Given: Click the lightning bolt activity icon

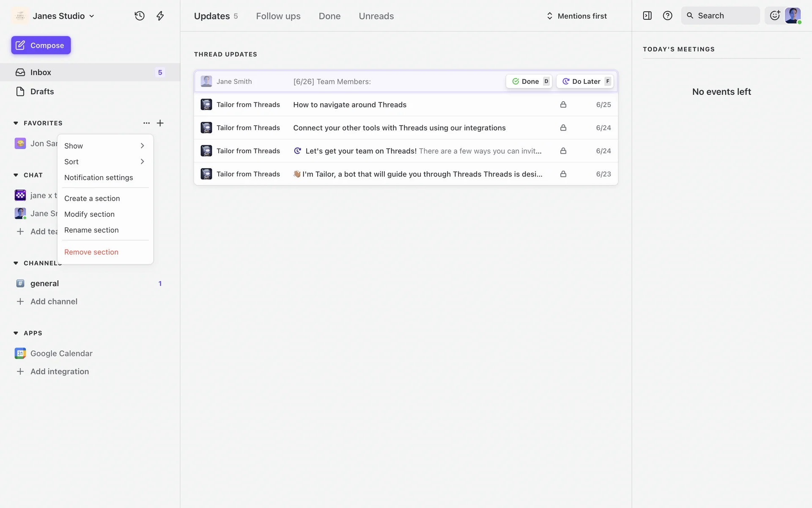Looking at the screenshot, I should coord(160,16).
